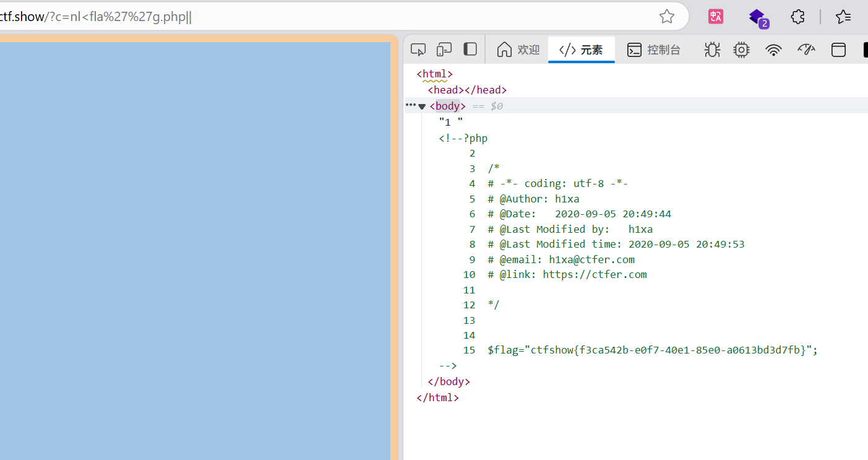868x460 pixels.
Task: Open the chip-shaped panel icon next to the bug
Action: pos(741,50)
